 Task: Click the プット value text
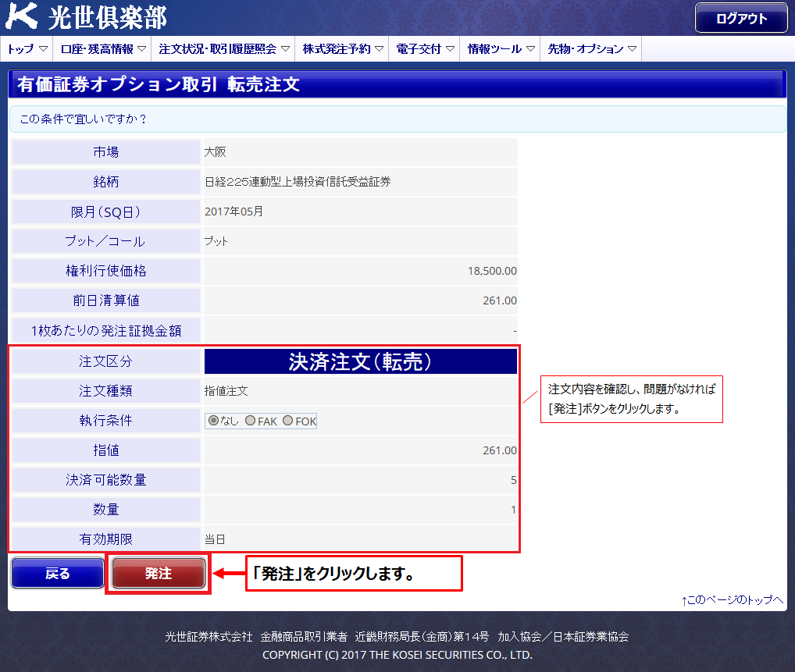coord(216,241)
